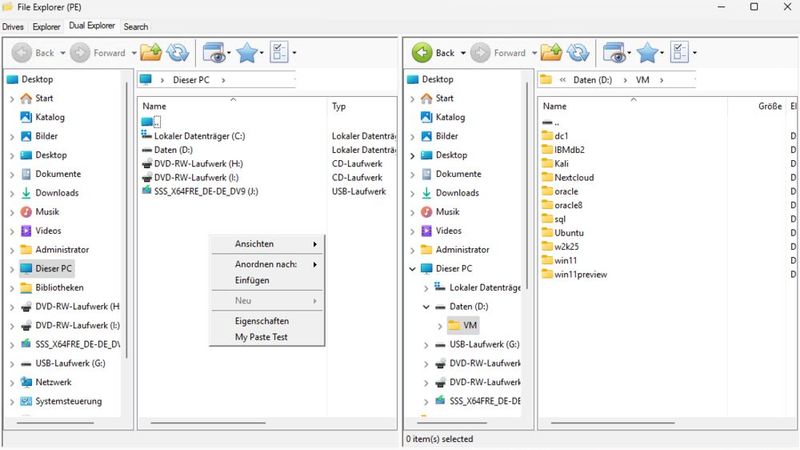
Task: Open left pane preview eye icon
Action: coord(214,53)
